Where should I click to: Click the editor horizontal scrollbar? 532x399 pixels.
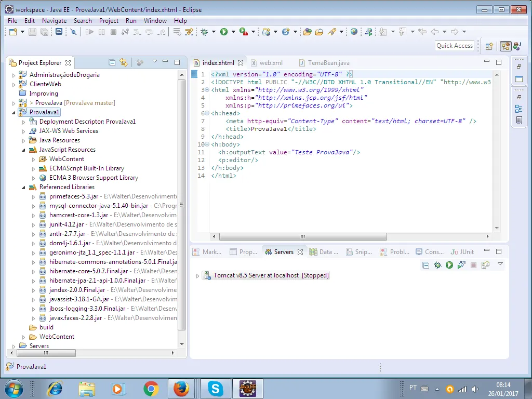pos(302,236)
